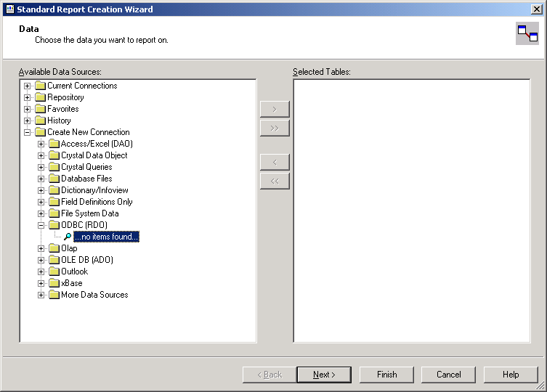Viewport: 547px width, 392px height.
Task: Click the xBase folder icon
Action: 54,283
